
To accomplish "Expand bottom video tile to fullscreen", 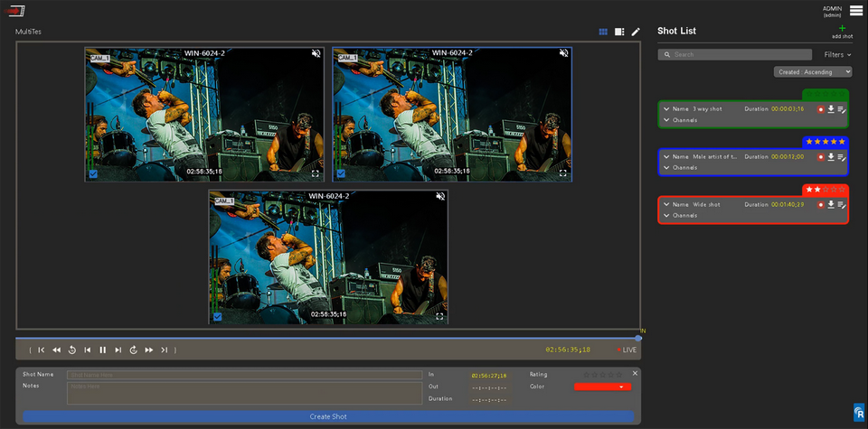I will [439, 316].
